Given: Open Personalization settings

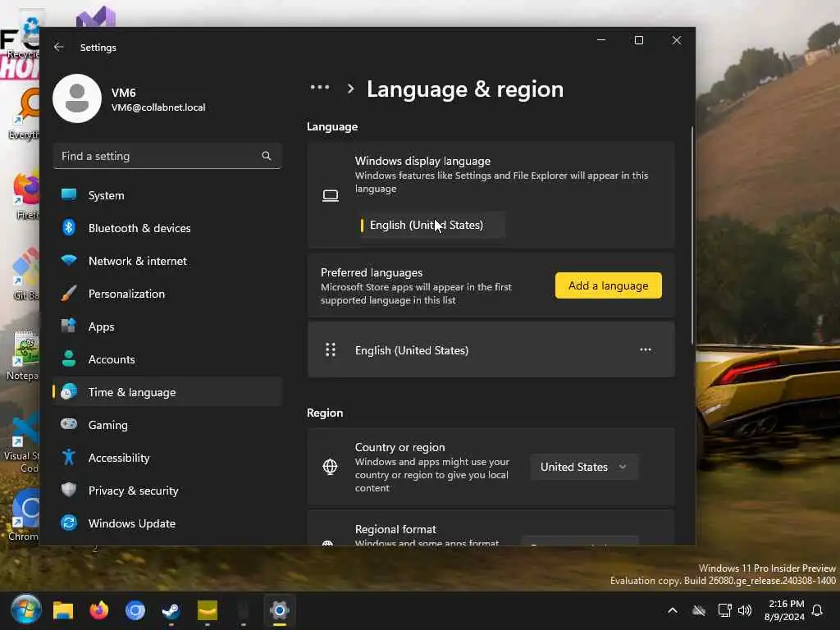Looking at the screenshot, I should [167, 294].
